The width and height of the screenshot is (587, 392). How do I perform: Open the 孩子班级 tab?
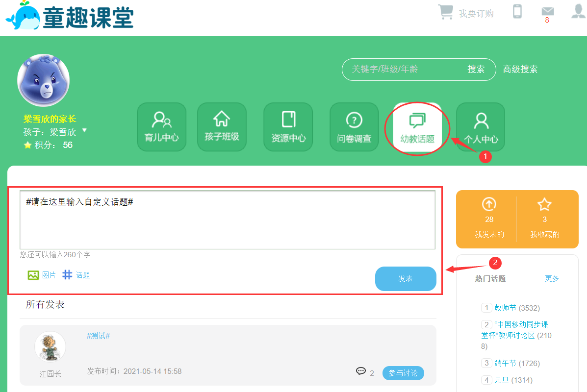[x=222, y=127]
